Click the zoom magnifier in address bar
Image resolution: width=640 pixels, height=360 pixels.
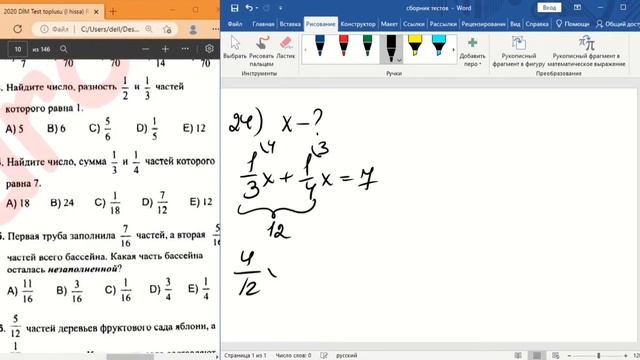(149, 29)
